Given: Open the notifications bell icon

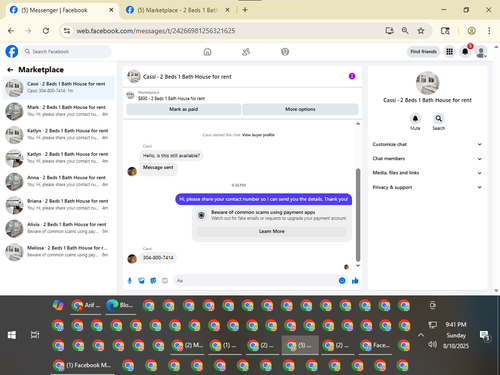Looking at the screenshot, I should [x=465, y=52].
